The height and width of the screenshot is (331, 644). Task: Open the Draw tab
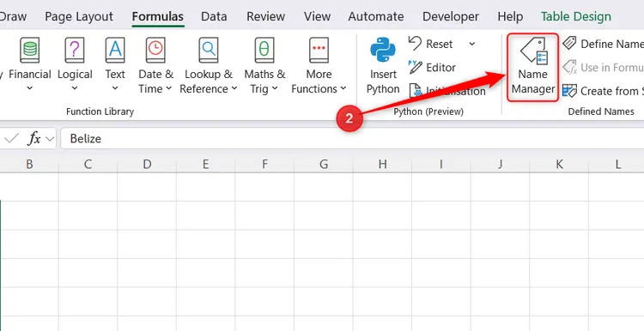tap(14, 16)
